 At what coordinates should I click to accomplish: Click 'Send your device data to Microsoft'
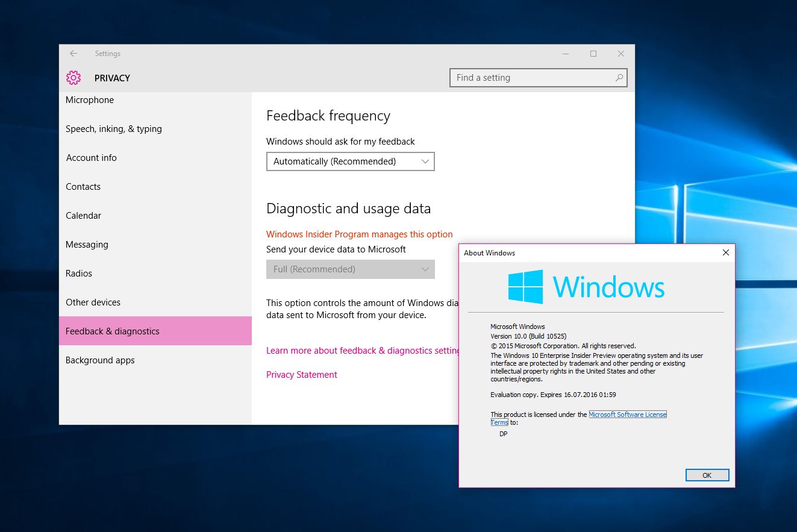coord(336,249)
